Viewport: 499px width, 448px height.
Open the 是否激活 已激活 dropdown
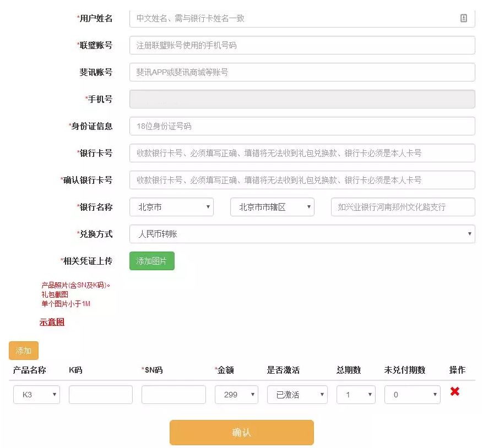(x=297, y=395)
